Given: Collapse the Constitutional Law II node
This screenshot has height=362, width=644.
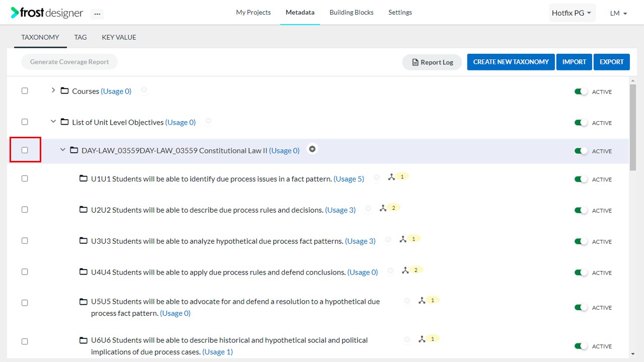Looking at the screenshot, I should coord(63,150).
